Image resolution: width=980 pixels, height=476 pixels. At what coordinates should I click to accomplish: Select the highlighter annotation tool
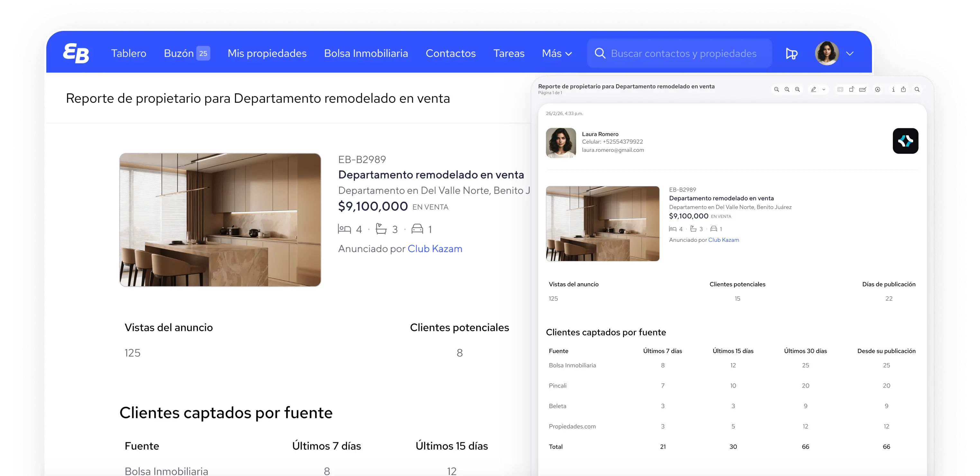pyautogui.click(x=813, y=89)
